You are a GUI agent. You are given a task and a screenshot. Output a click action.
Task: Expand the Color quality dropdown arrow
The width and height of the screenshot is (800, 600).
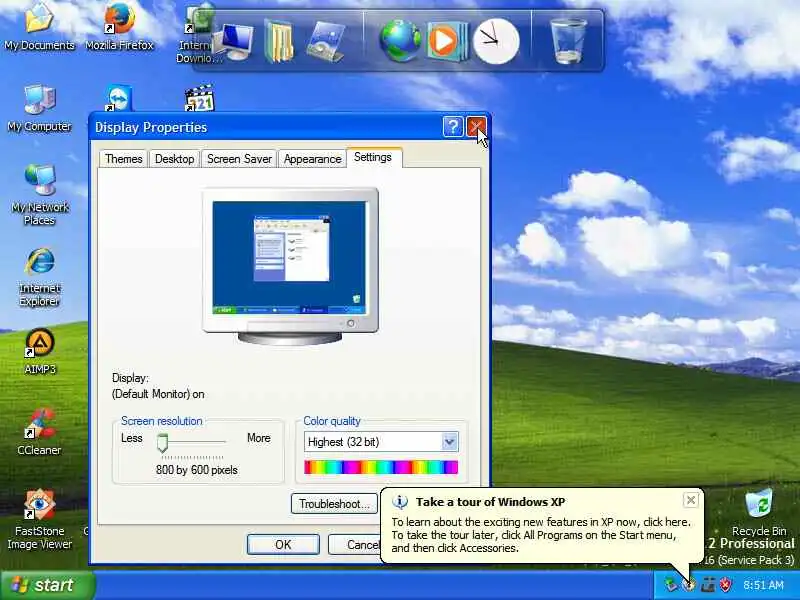tap(449, 441)
